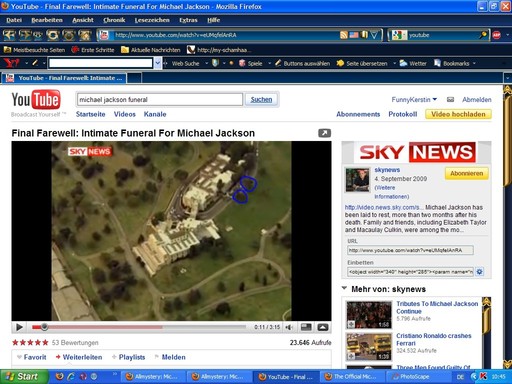Open the video in a pop-out window

coord(324,133)
